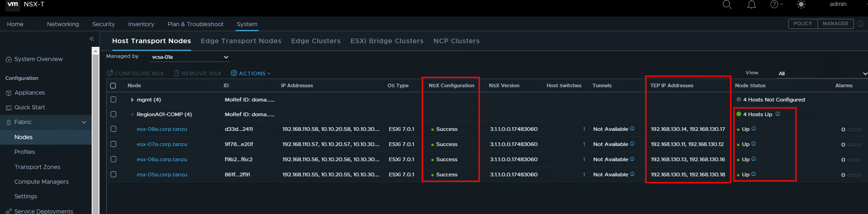Collapse the sidebar with double-chevron icon
This screenshot has width=868, height=214.
click(92, 39)
